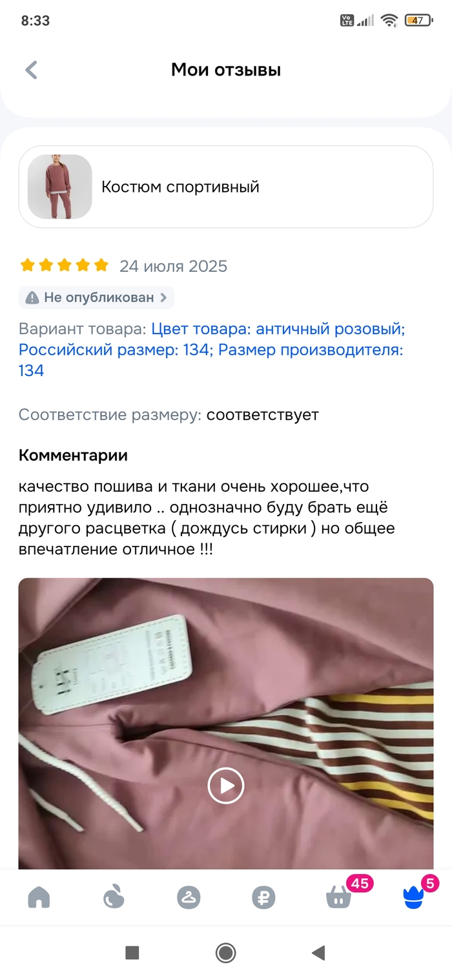
Task: Expand the Не опубликован status chevron
Action: pos(163,298)
